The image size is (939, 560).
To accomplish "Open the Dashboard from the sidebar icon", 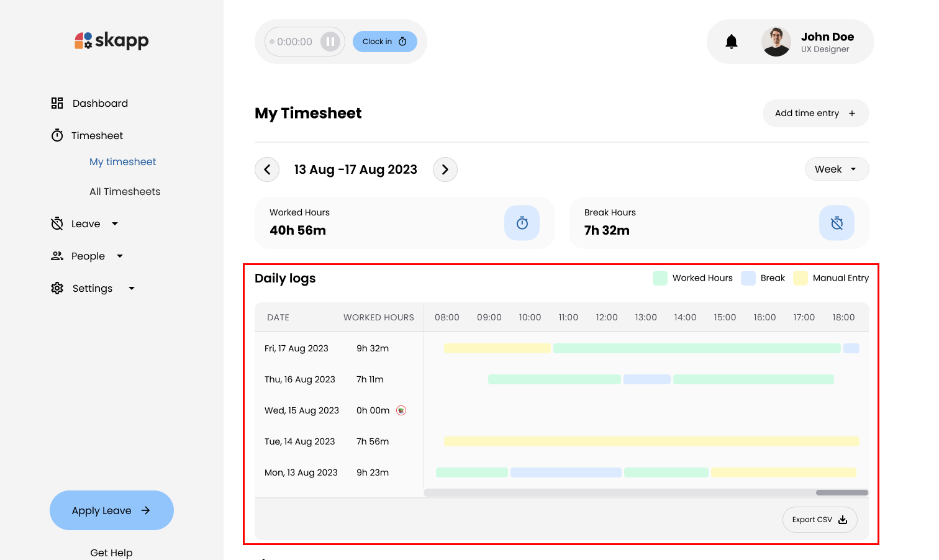I will pyautogui.click(x=57, y=103).
